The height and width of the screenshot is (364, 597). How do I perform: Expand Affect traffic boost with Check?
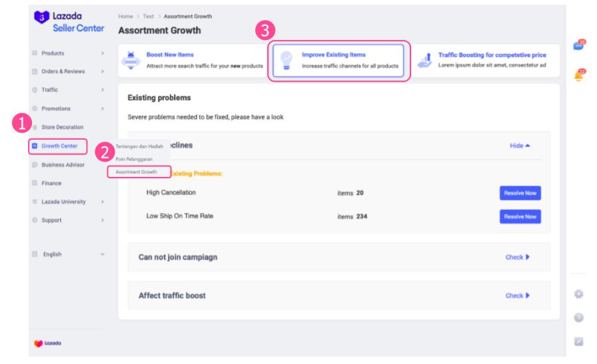[517, 295]
